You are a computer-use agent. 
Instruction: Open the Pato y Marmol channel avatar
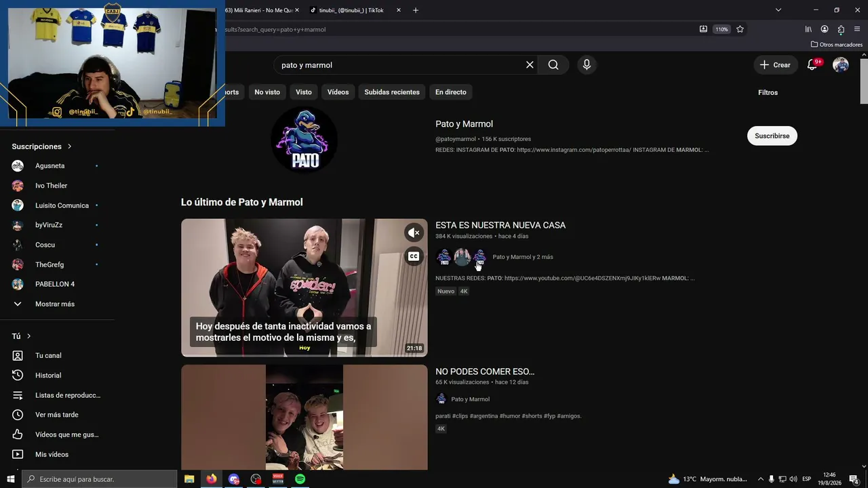(304, 140)
